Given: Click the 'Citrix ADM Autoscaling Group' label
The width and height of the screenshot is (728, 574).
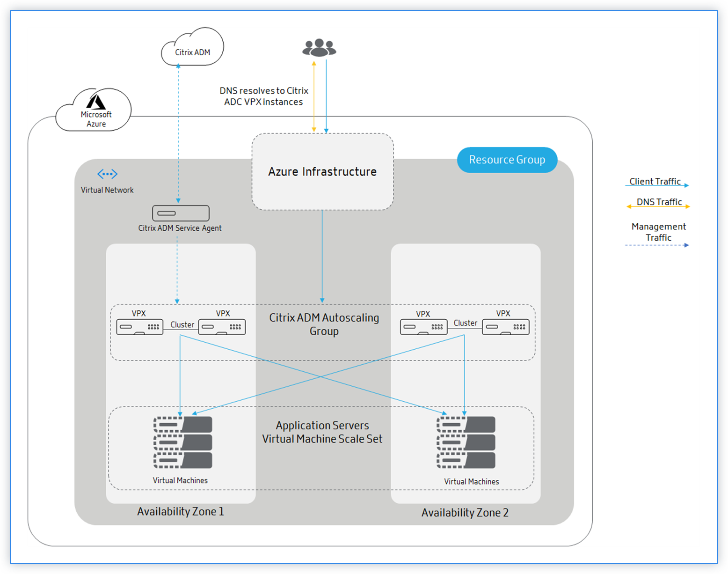Looking at the screenshot, I should point(324,324).
